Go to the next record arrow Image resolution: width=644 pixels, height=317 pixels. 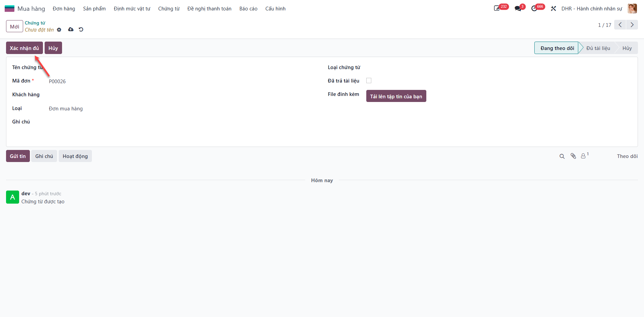point(632,25)
